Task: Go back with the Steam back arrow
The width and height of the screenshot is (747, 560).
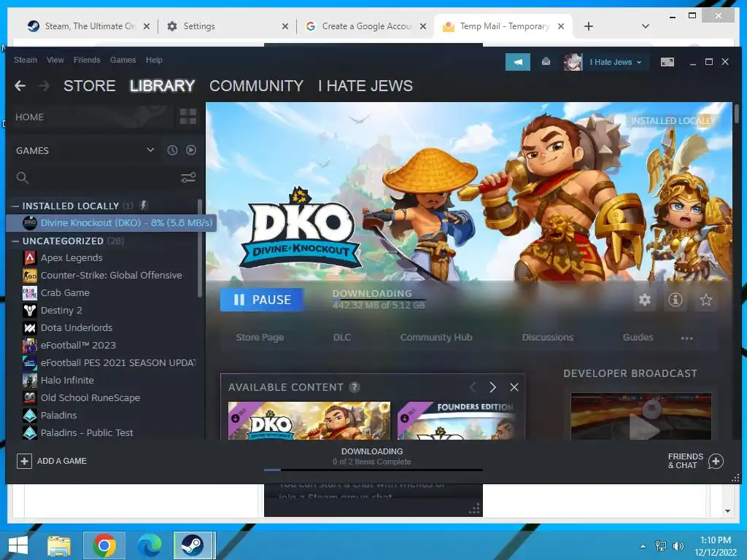Action: pos(20,86)
